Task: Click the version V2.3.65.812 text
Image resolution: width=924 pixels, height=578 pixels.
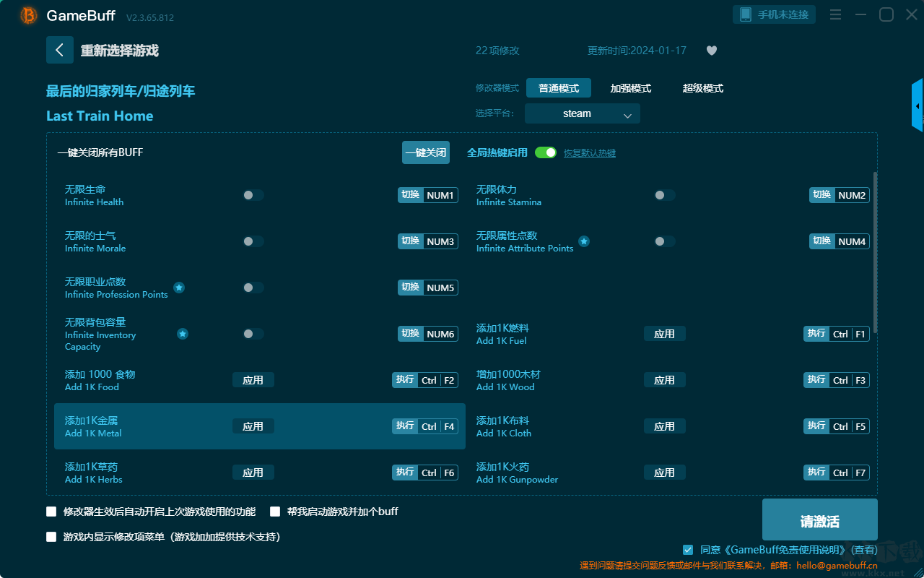Action: (x=150, y=17)
